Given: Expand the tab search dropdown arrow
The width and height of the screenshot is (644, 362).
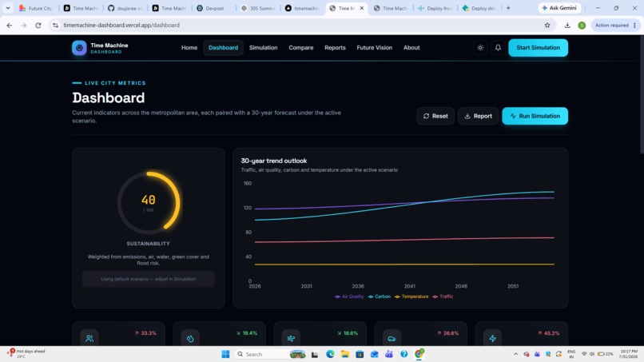Looking at the screenshot, I should [8, 8].
